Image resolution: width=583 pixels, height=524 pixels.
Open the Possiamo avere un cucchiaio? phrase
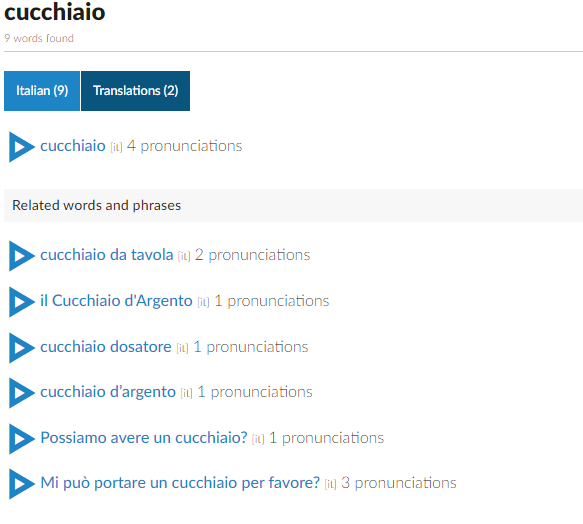144,438
